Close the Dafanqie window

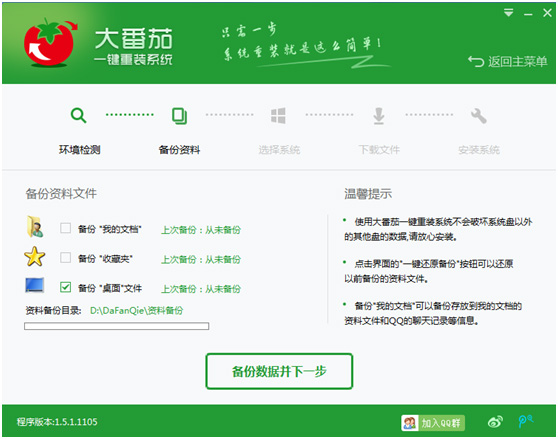tap(547, 13)
